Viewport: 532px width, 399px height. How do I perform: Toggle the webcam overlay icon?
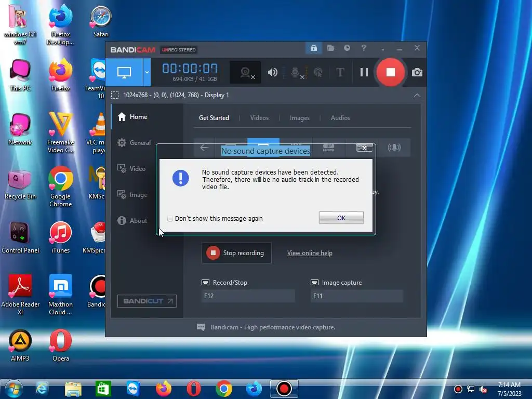[x=246, y=72]
